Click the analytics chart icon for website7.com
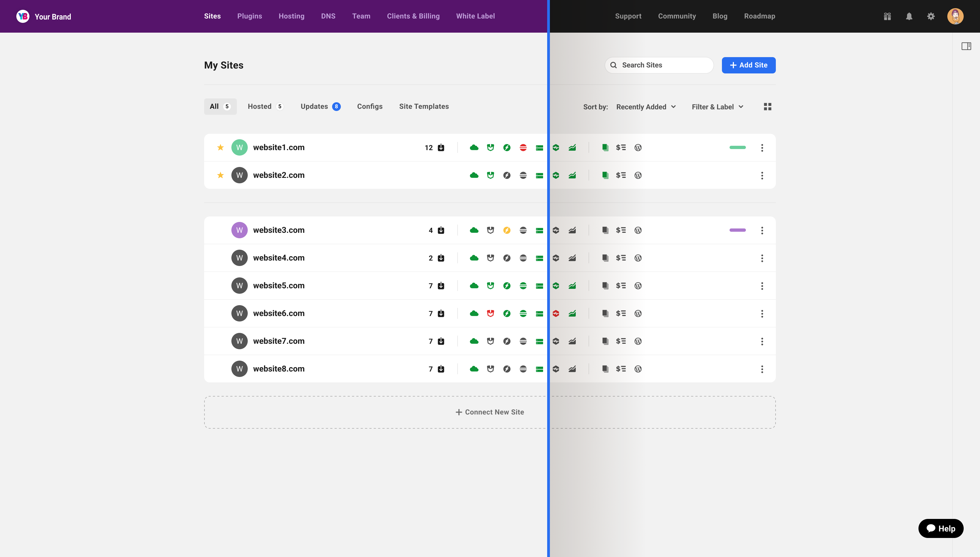This screenshot has width=980, height=557. (572, 341)
